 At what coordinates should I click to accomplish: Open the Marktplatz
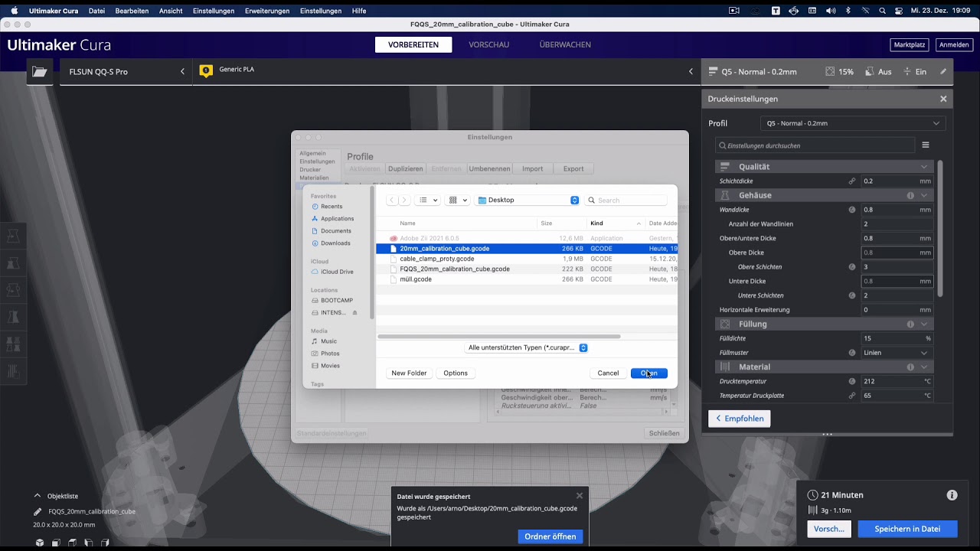910,44
